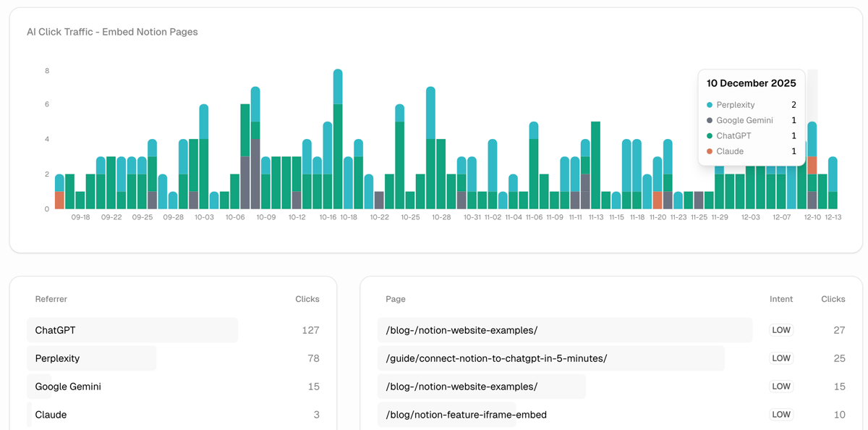Click the Intent column header

click(781, 299)
